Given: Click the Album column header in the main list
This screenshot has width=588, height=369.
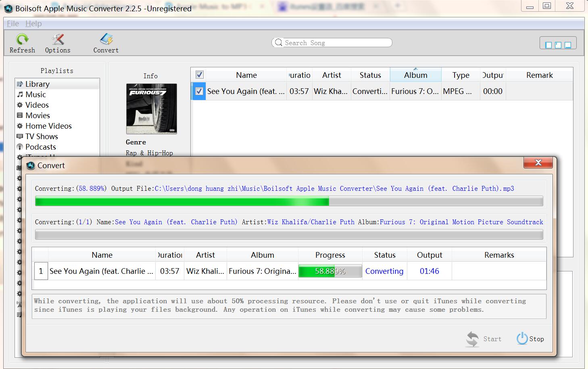Looking at the screenshot, I should pyautogui.click(x=416, y=75).
